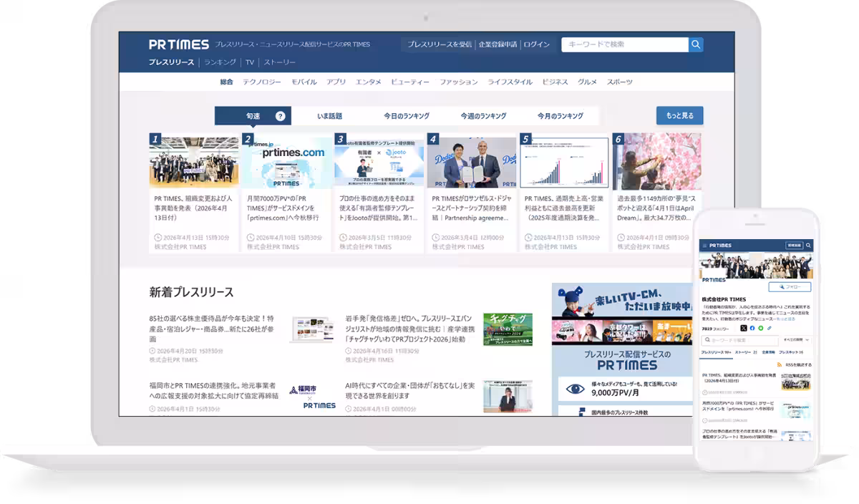Tap the LINE share icon on phone

pyautogui.click(x=761, y=328)
